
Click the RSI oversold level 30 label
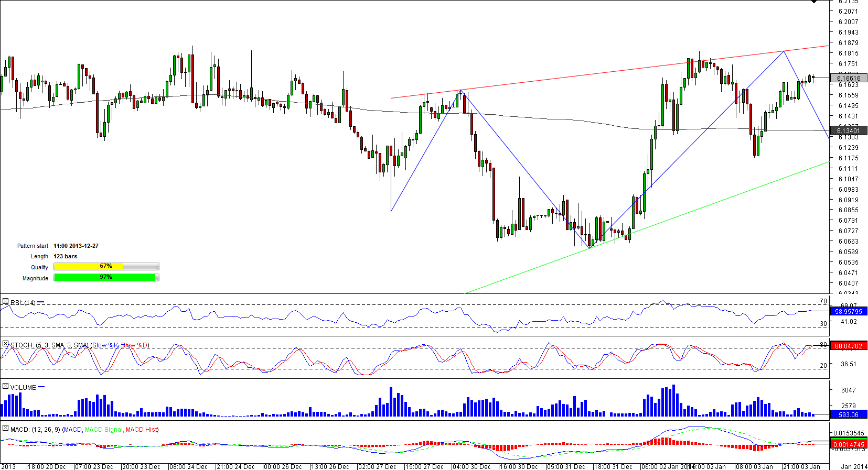coord(823,324)
